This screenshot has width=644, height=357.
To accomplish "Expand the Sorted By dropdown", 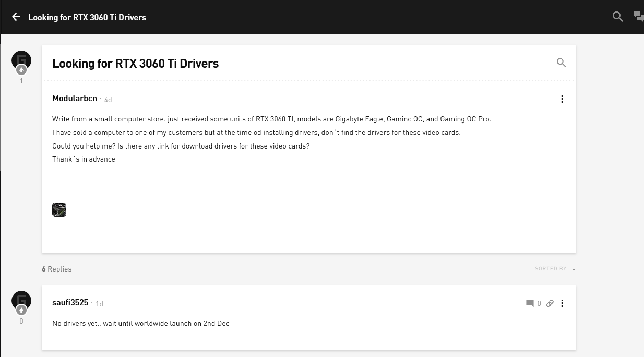I will pos(555,269).
